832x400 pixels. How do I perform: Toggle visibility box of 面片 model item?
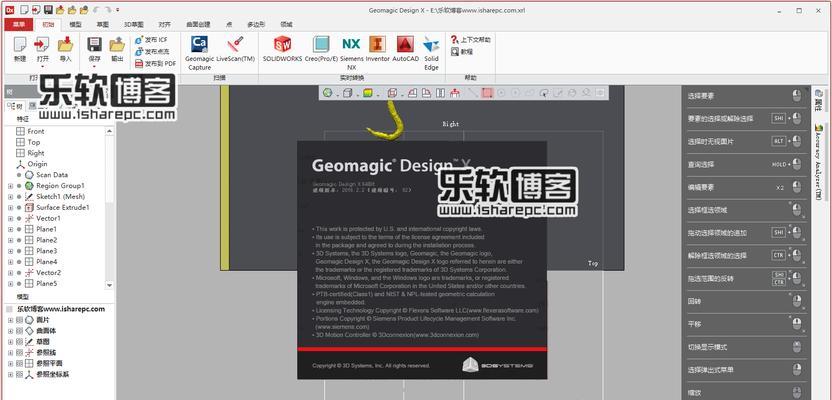click(x=20, y=320)
